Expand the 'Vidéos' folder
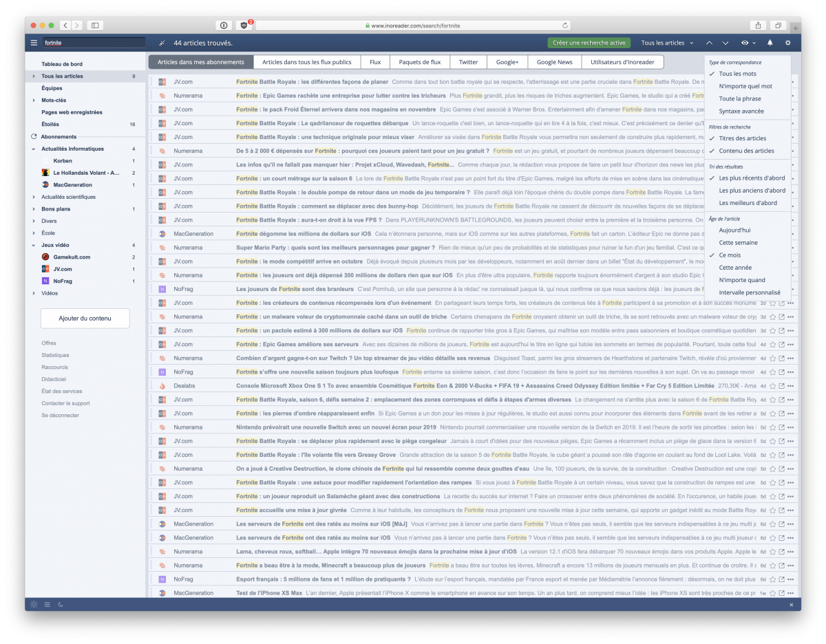Image resolution: width=826 pixels, height=644 pixels. [33, 293]
